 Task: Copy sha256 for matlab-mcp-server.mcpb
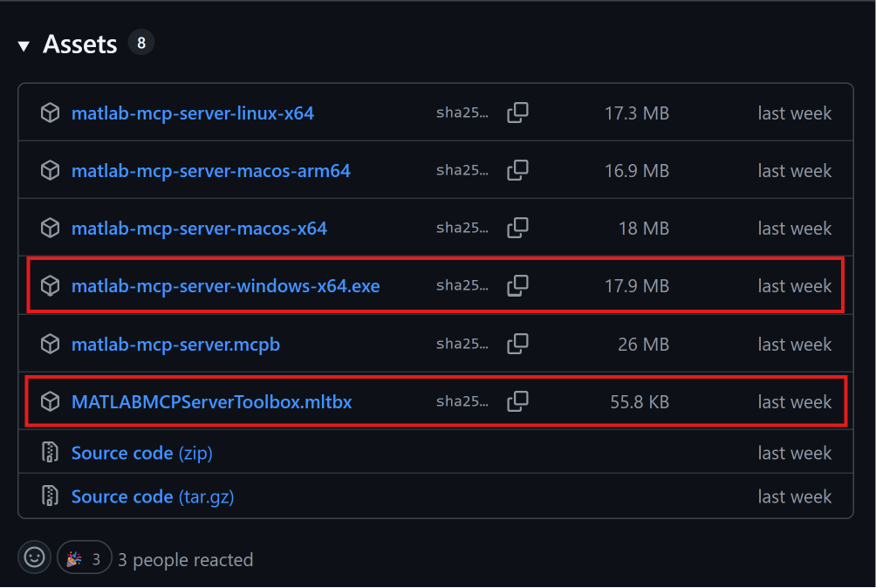517,344
